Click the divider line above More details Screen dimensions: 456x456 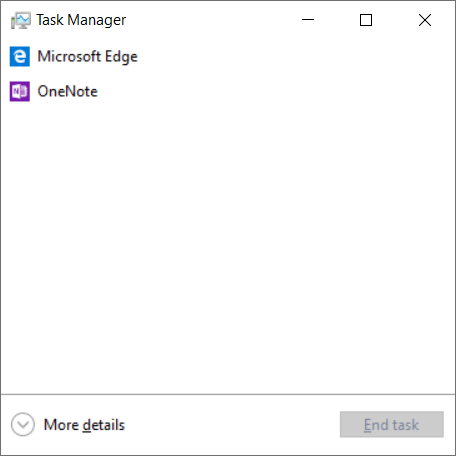[228, 394]
